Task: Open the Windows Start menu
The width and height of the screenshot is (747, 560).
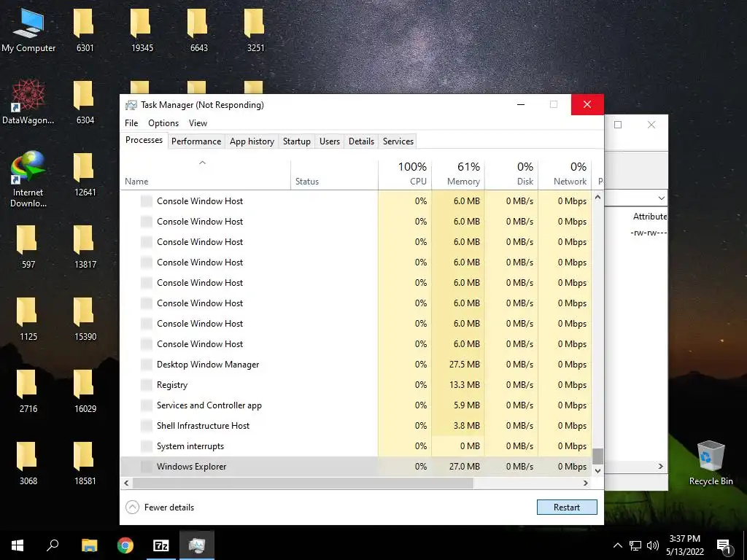Action: 18,545
